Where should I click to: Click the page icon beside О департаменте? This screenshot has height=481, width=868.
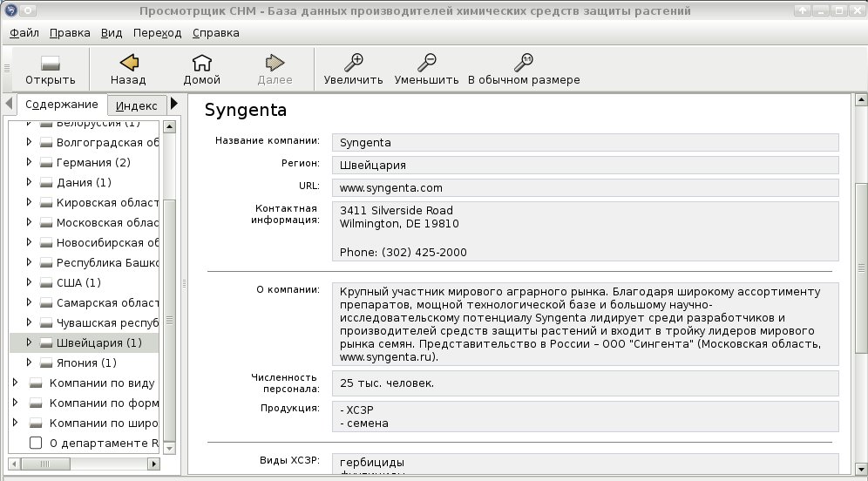pyautogui.click(x=36, y=443)
